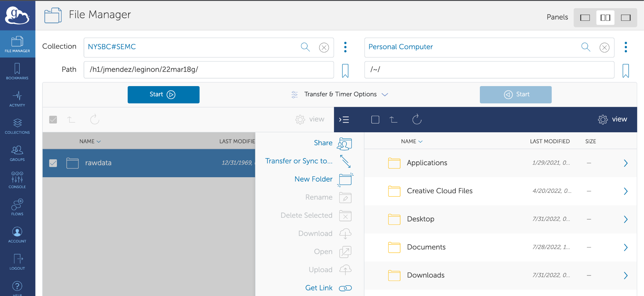The image size is (644, 296).
Task: Choose New Folder from action menu
Action: (324, 179)
